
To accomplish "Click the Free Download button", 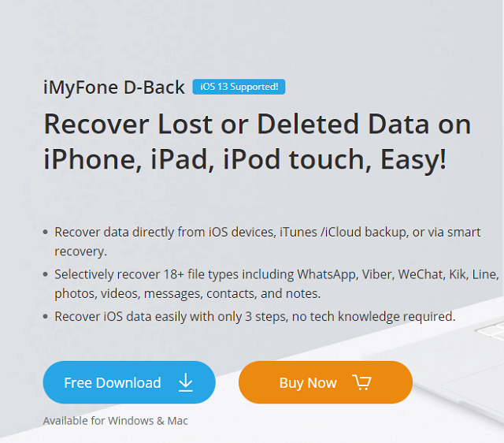I will pos(129,382).
